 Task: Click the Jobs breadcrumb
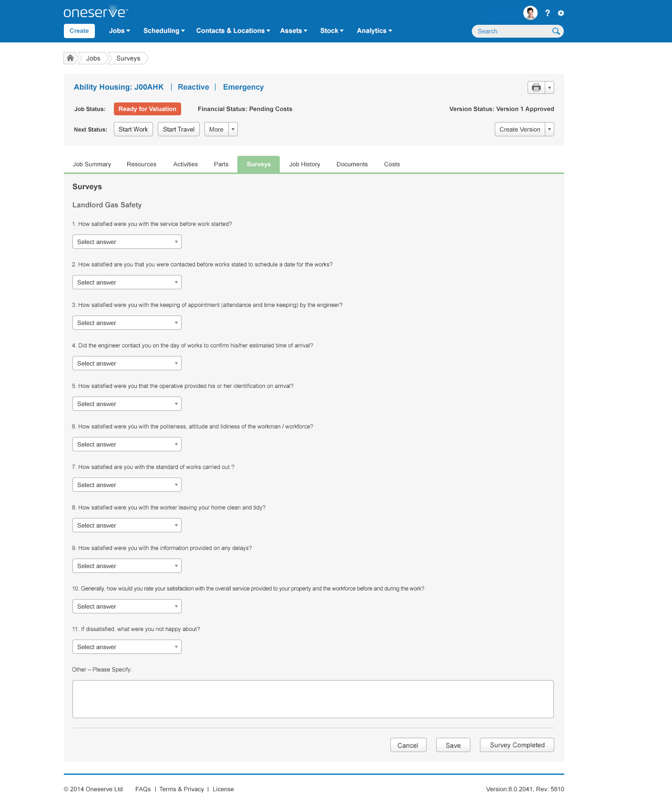coord(93,58)
